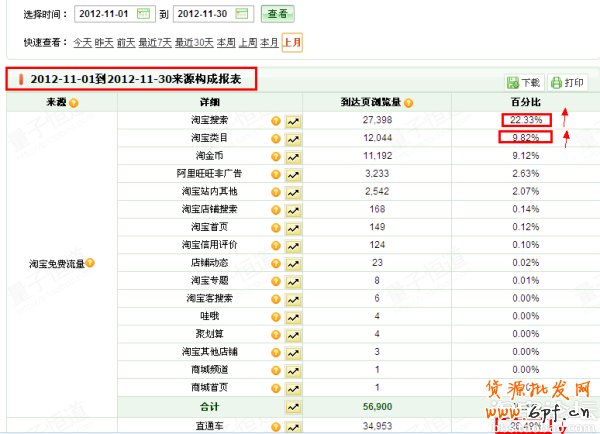Download the report with 下载 button
This screenshot has width=600, height=434.
523,83
